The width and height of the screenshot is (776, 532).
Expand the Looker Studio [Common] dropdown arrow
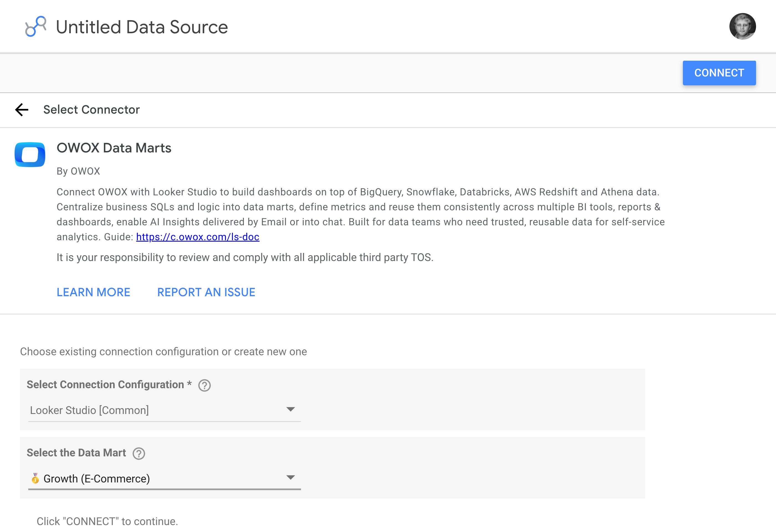click(290, 409)
